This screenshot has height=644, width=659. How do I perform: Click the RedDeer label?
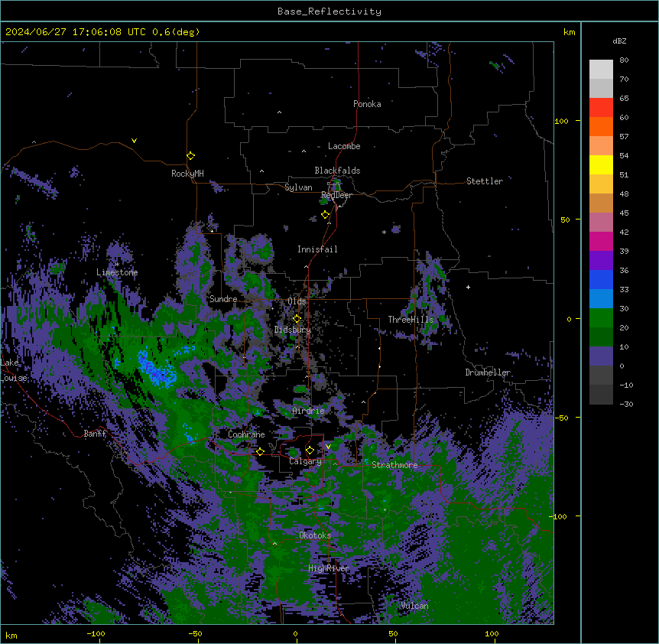tap(336, 195)
